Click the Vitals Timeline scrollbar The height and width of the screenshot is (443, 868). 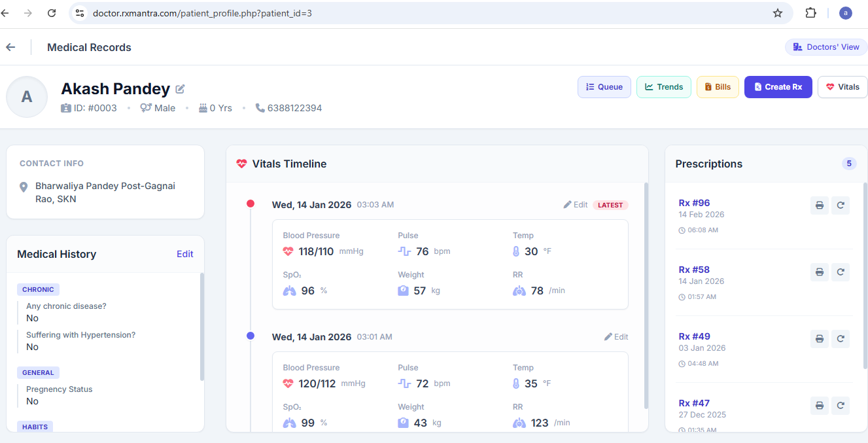pos(645,294)
